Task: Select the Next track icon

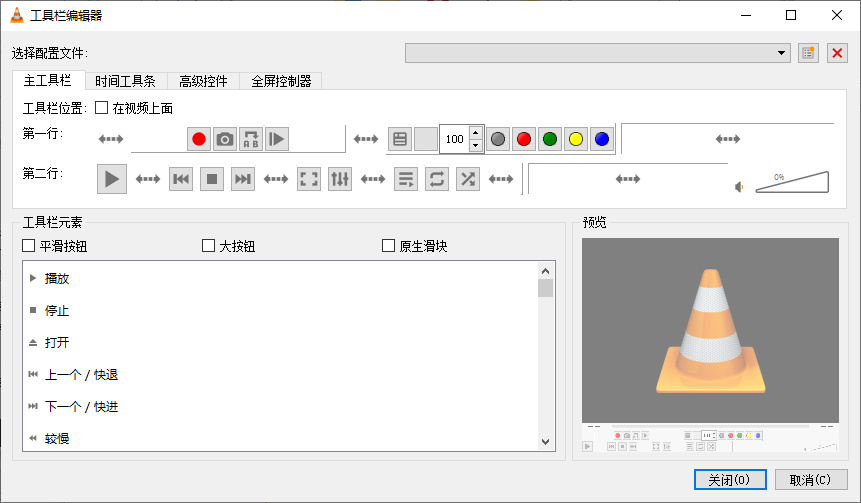Action: [x=243, y=179]
